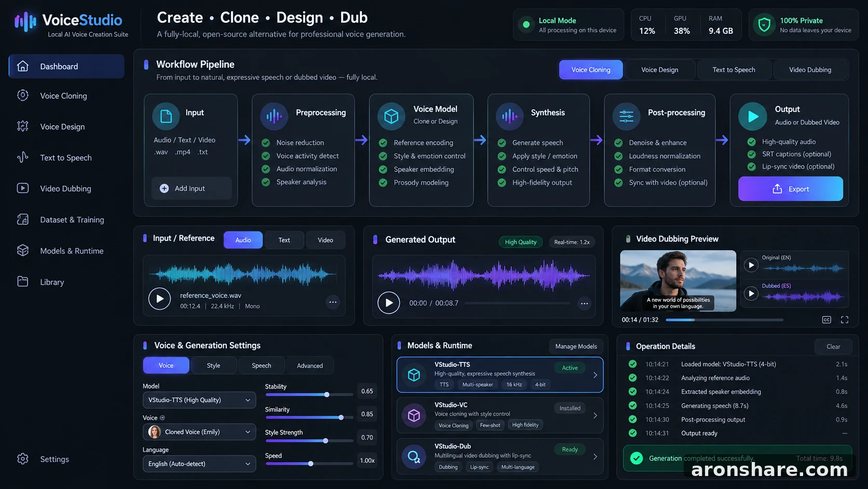Click the VStudio-VC model cube icon
Image resolution: width=868 pixels, height=489 pixels.
point(414,416)
